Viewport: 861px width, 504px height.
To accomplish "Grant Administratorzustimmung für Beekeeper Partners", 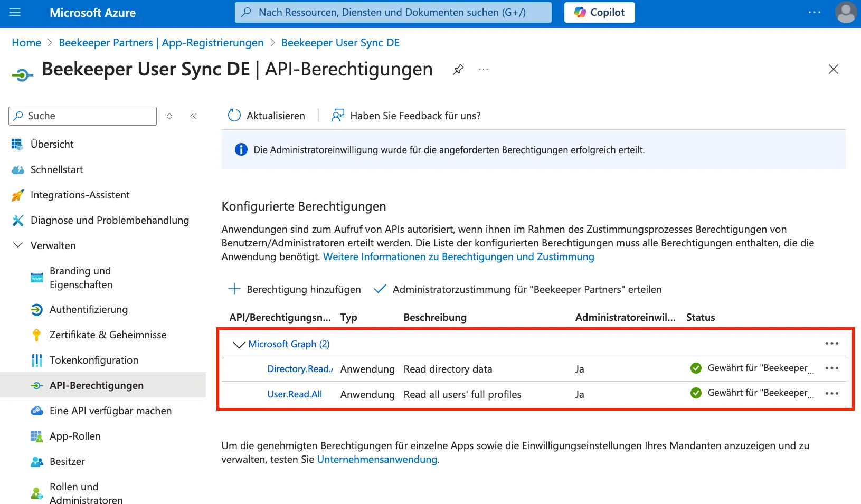I will pyautogui.click(x=517, y=289).
